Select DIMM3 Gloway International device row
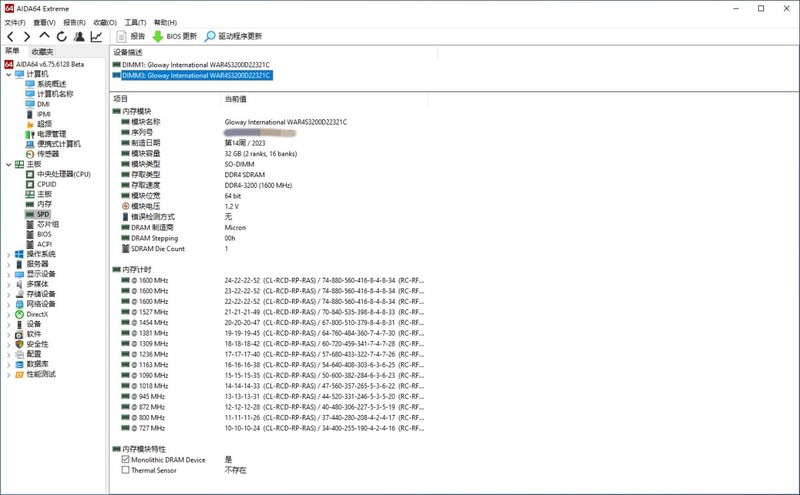 tap(192, 76)
